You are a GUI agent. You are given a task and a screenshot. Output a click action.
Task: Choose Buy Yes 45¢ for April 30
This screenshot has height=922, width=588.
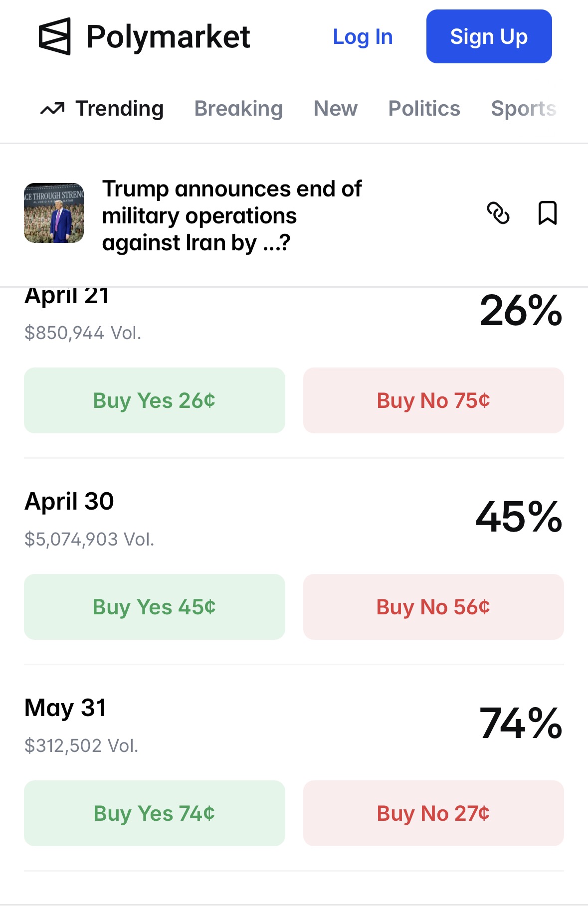[x=155, y=607]
